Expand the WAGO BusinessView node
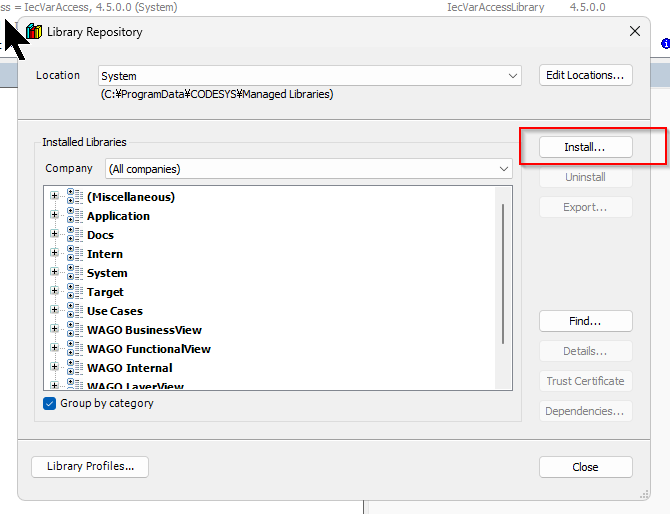 (x=54, y=329)
